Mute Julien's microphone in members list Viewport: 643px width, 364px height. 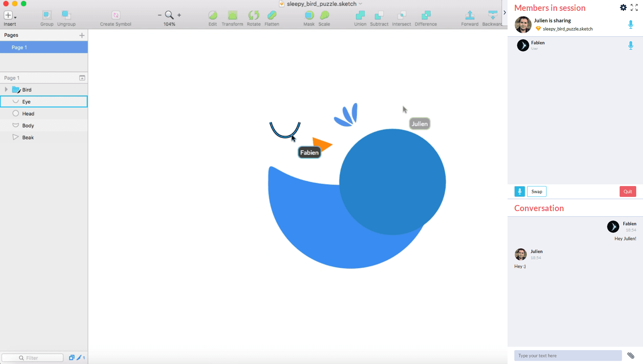tap(630, 24)
